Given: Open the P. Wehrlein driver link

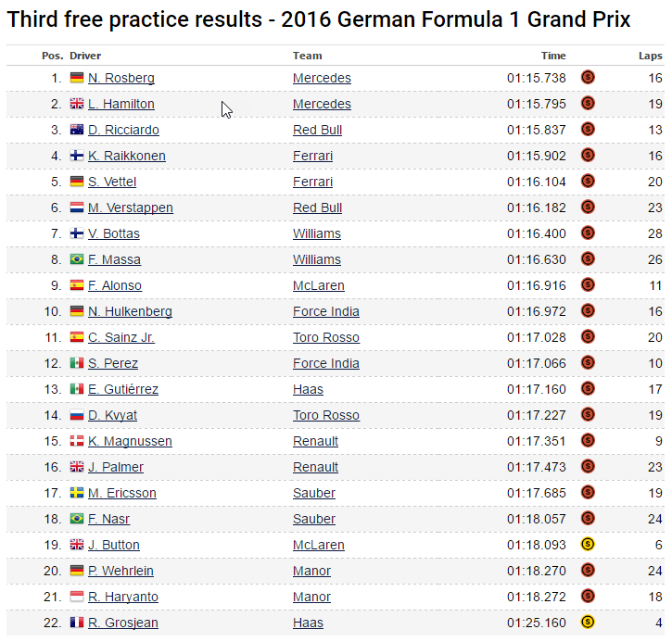Looking at the screenshot, I should 120,571.
